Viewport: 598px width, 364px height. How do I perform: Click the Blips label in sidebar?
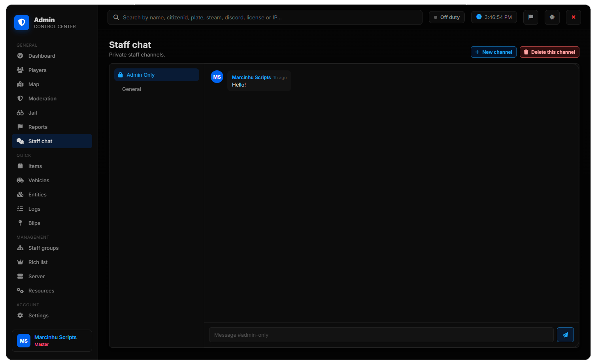point(34,223)
